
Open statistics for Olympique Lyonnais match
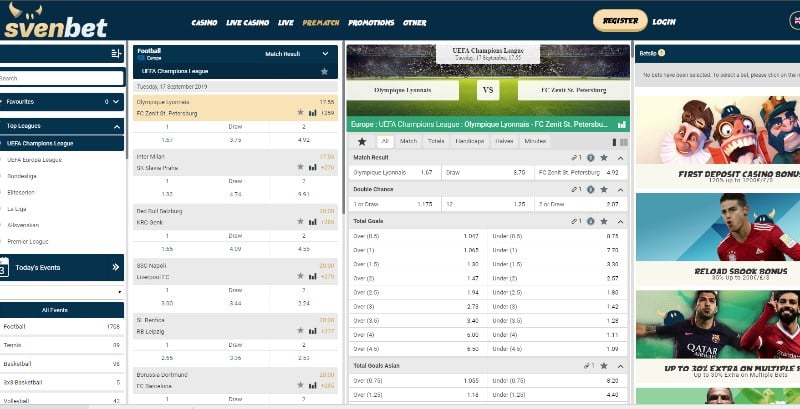tap(313, 112)
